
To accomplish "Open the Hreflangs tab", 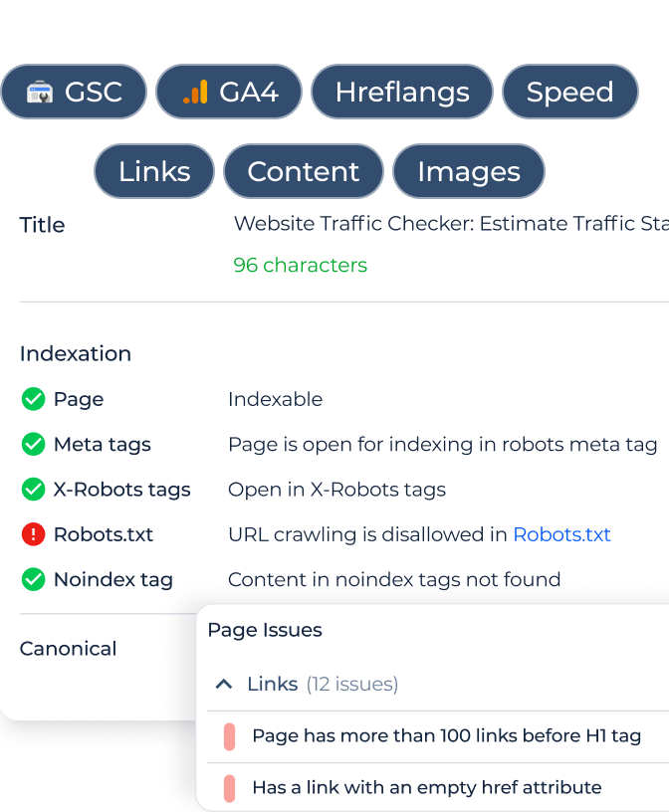I will (x=402, y=93).
